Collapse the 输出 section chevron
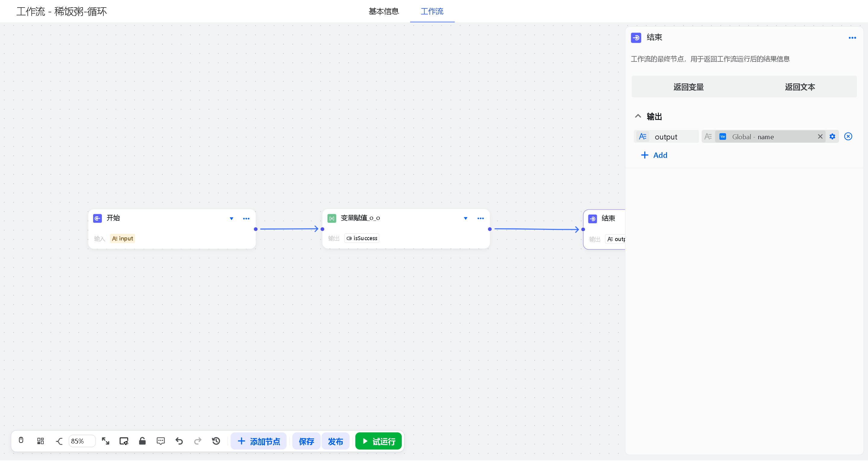 coord(638,116)
